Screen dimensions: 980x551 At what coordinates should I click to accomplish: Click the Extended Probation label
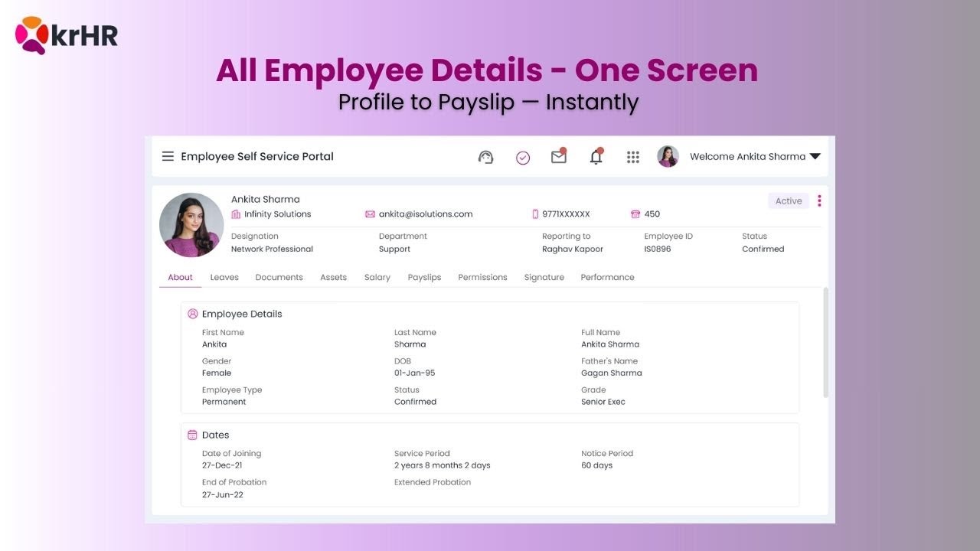click(x=433, y=482)
